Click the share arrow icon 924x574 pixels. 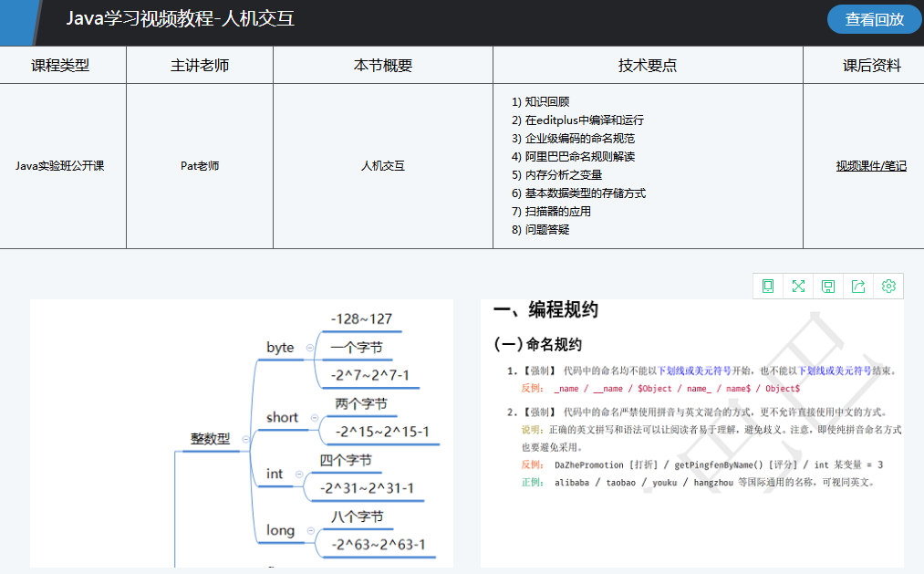(858, 287)
